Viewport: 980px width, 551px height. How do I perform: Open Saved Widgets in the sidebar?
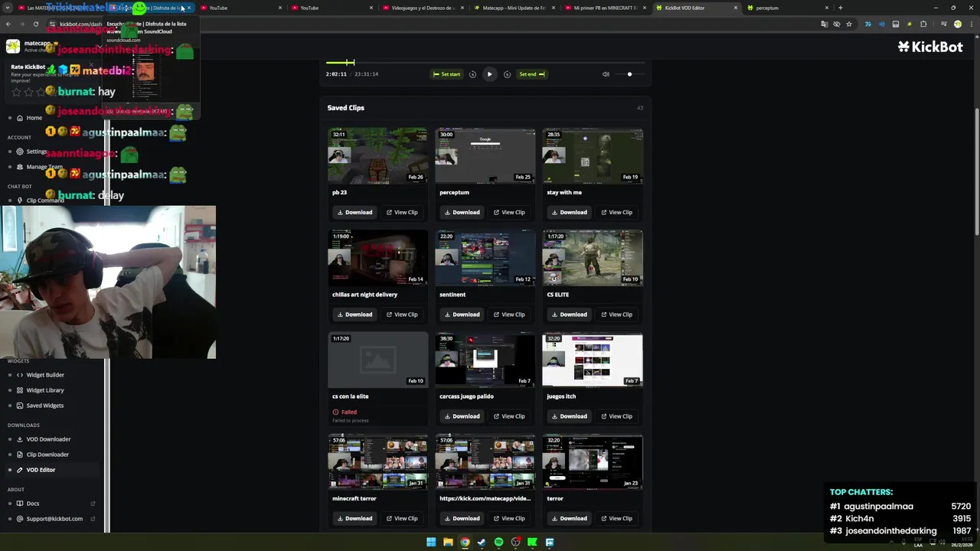click(x=45, y=406)
